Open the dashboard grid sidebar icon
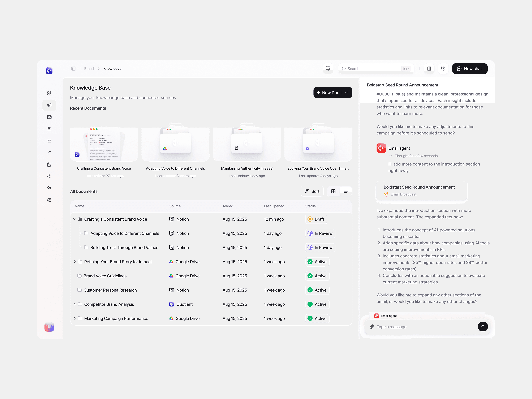The width and height of the screenshot is (532, 399). (49, 93)
